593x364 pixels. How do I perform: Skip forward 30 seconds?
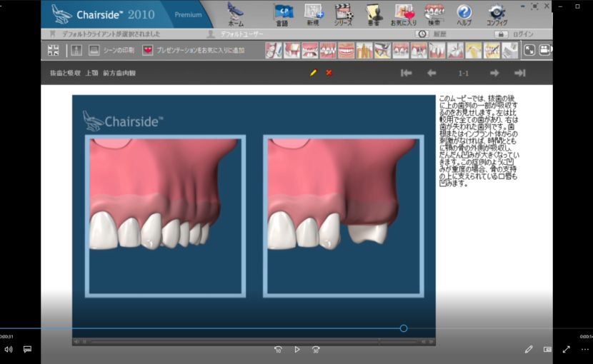point(316,350)
